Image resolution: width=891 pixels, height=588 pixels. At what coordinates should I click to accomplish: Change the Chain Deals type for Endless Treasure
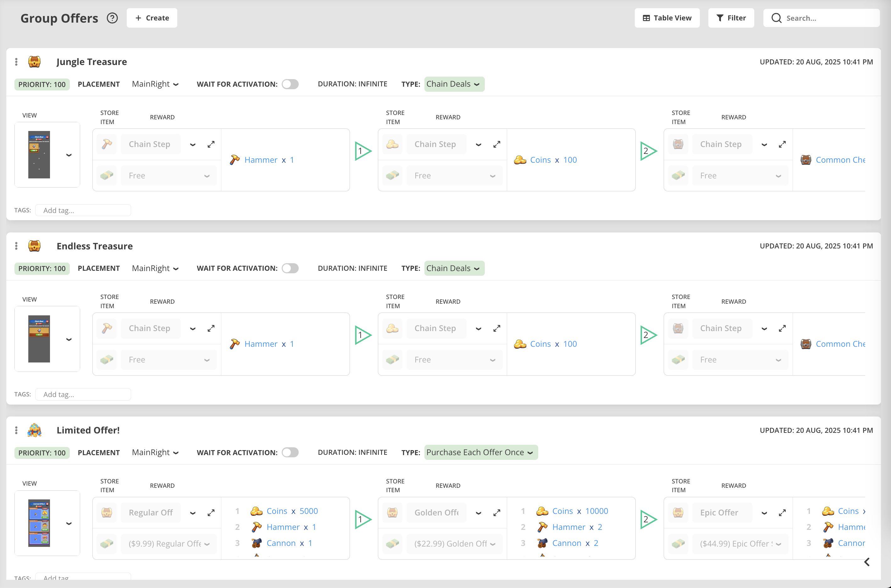pos(454,268)
